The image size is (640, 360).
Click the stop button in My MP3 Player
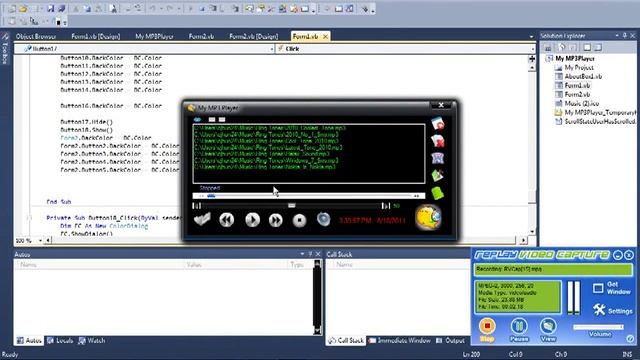pyautogui.click(x=299, y=220)
